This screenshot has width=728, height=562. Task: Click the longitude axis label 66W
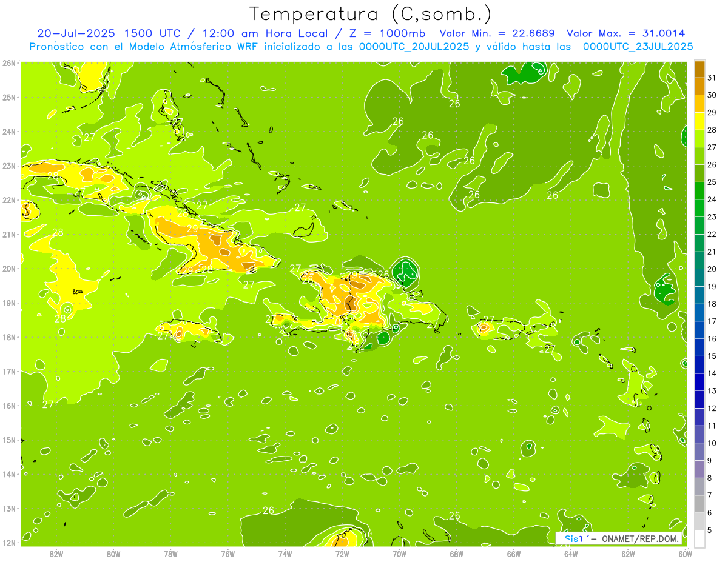(513, 554)
